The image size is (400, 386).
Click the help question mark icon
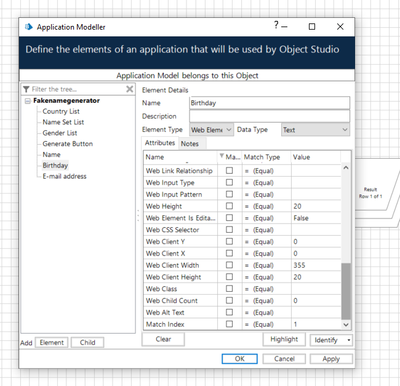[276, 25]
